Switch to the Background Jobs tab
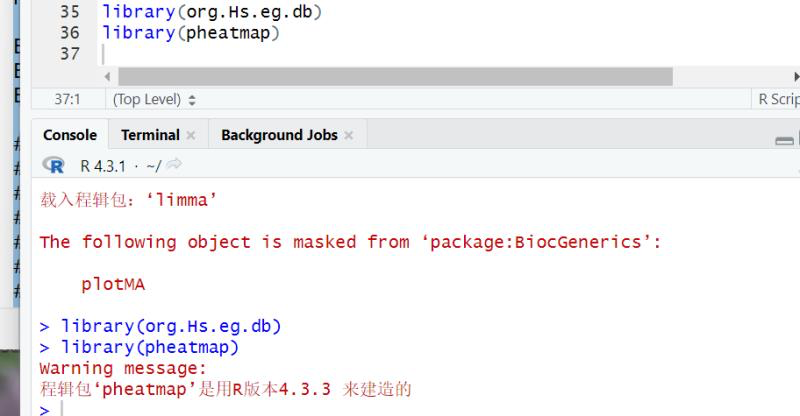The height and width of the screenshot is (416, 800). [279, 135]
